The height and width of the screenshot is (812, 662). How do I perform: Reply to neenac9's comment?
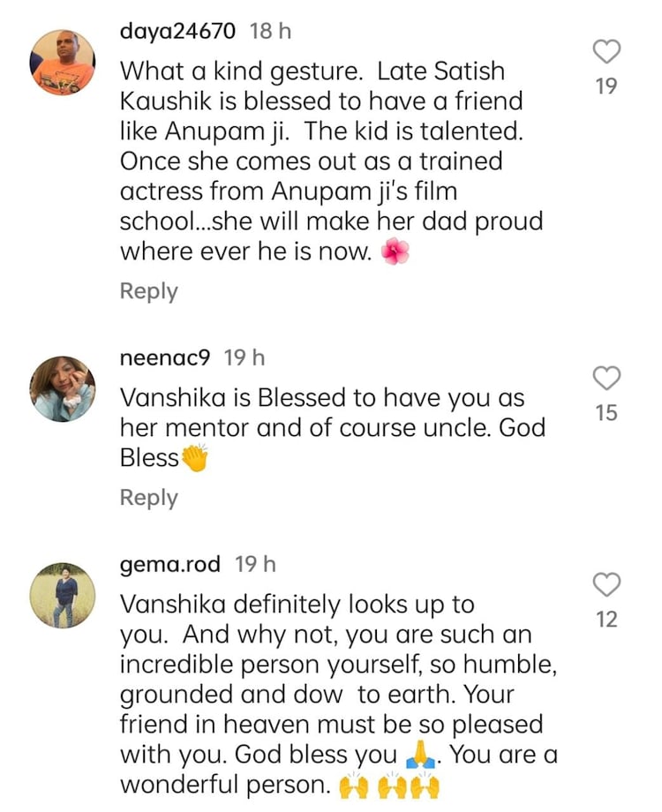pyautogui.click(x=148, y=498)
